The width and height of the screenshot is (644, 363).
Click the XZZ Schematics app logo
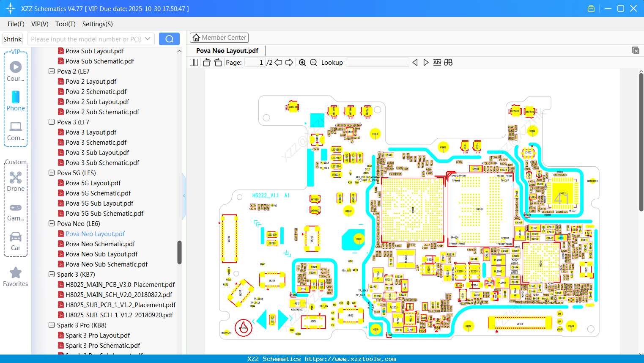[x=11, y=8]
